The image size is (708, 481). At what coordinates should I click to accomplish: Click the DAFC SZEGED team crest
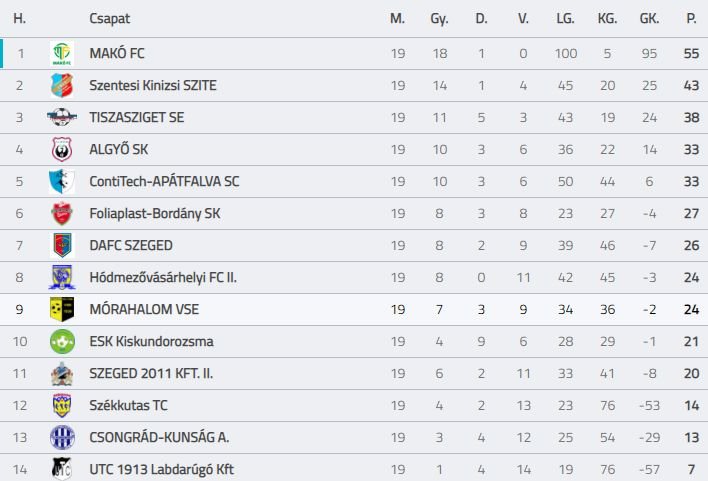(x=62, y=246)
